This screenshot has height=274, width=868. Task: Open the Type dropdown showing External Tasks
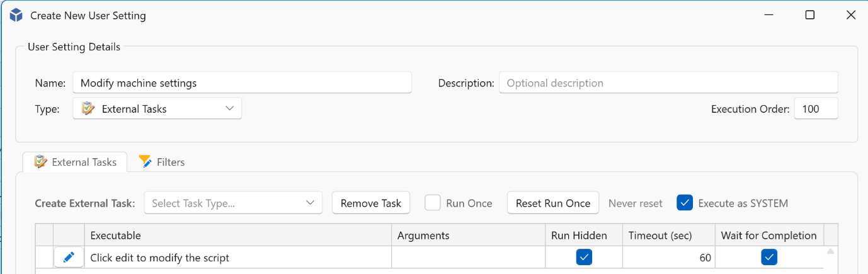click(x=157, y=108)
